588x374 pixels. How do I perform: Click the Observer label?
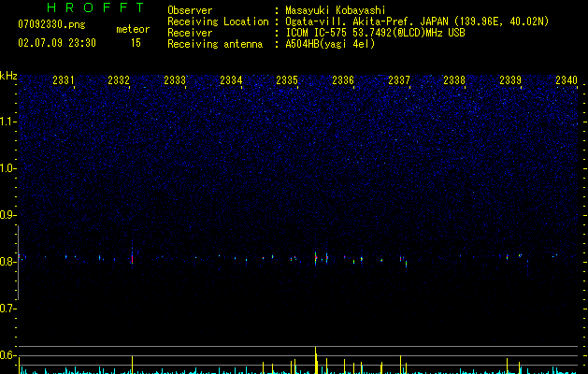pyautogui.click(x=190, y=10)
